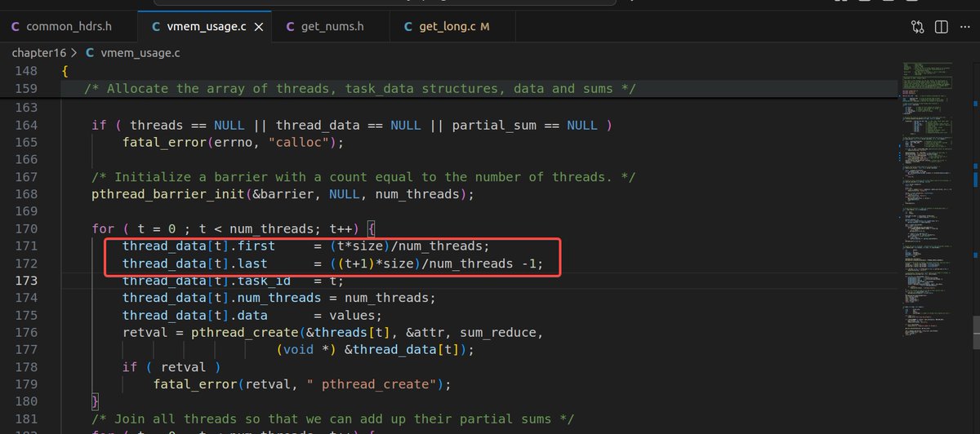Click gutter line number 173

pos(26,280)
